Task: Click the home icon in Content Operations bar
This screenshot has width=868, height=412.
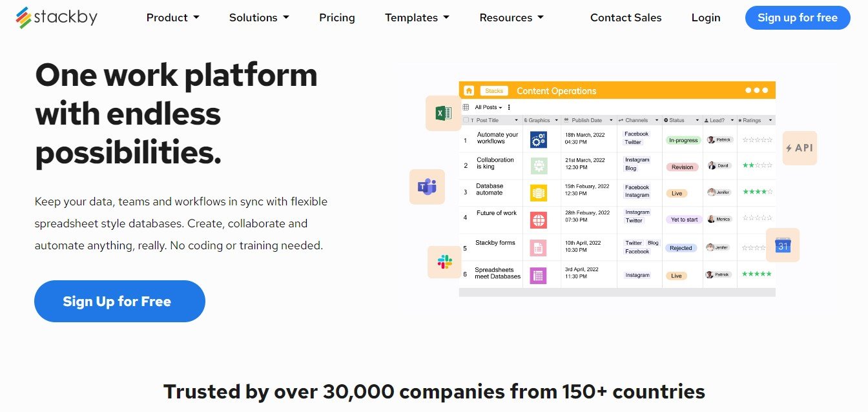Action: pyautogui.click(x=469, y=90)
